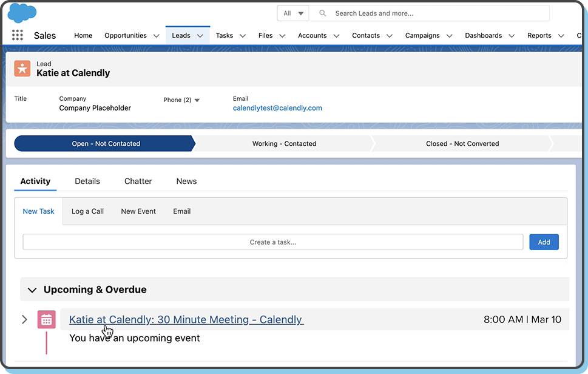Image resolution: width=588 pixels, height=374 pixels.
Task: Click the Salesforce cloud logo
Action: click(x=22, y=12)
